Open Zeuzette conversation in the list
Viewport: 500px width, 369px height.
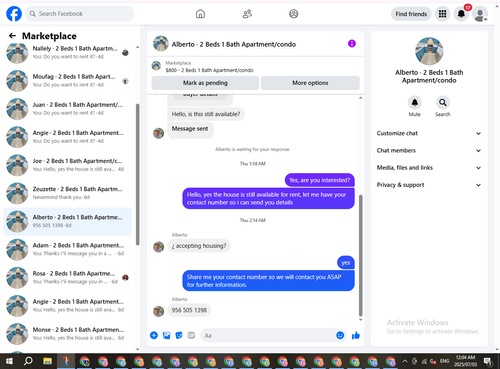click(68, 193)
